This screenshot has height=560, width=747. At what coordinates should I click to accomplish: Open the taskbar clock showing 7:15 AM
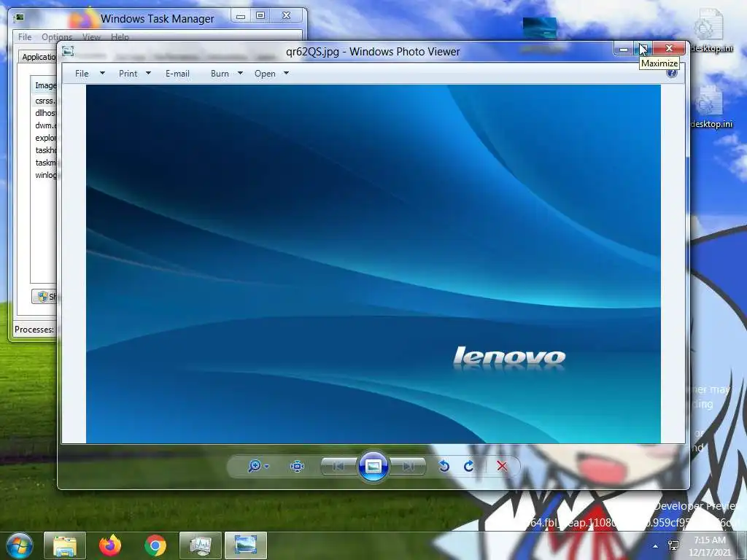click(710, 546)
